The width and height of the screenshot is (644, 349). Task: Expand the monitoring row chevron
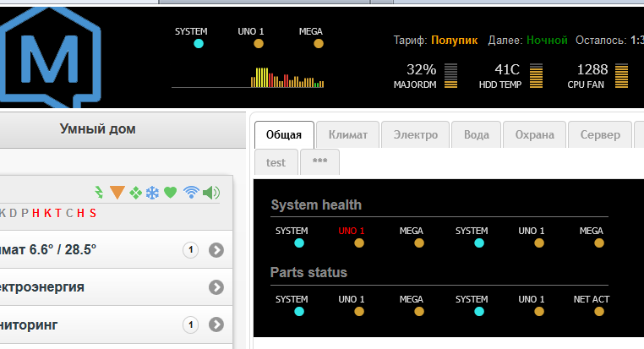pyautogui.click(x=216, y=324)
